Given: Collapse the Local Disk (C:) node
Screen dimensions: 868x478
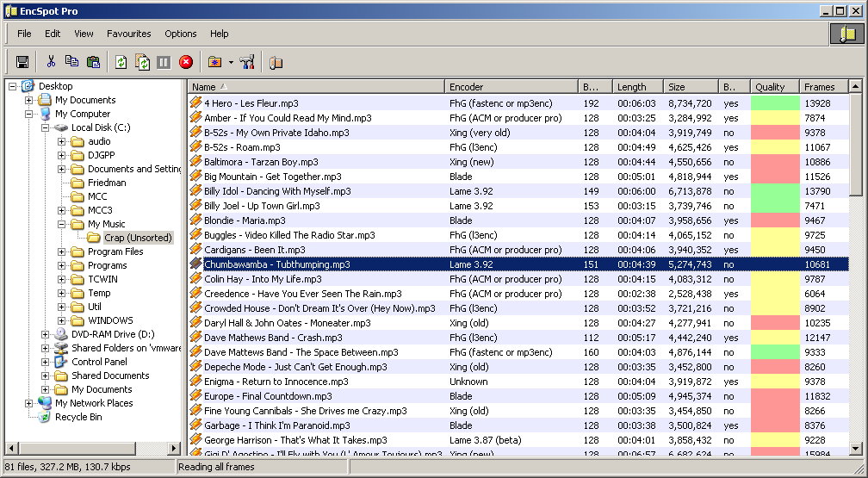Looking at the screenshot, I should [45, 128].
